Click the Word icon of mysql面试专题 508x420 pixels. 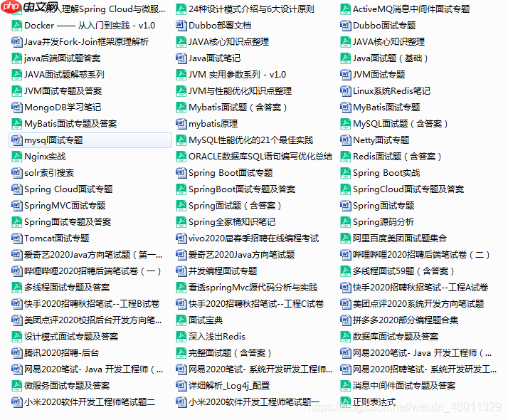coord(16,140)
